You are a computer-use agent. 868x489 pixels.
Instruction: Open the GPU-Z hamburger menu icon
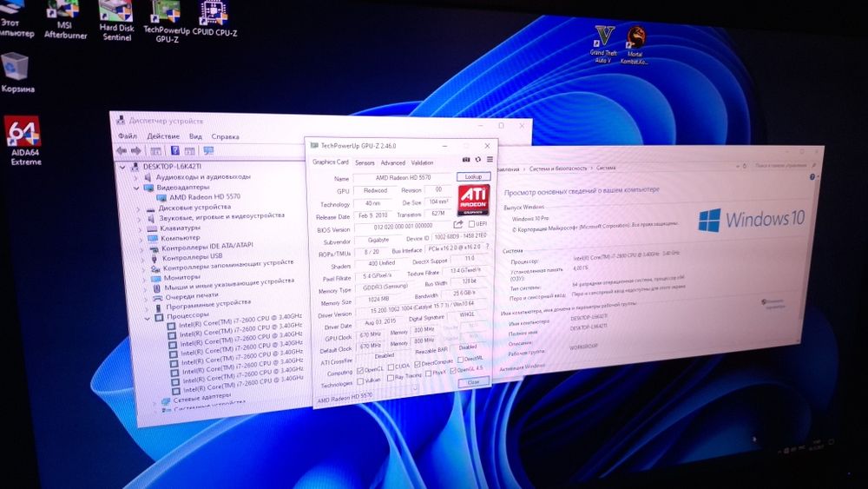tap(490, 160)
